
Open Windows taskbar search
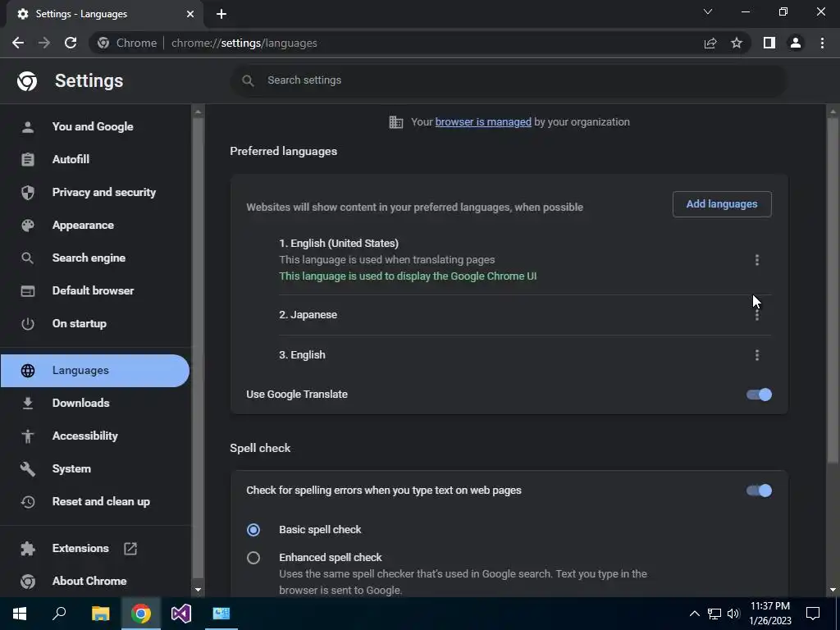click(59, 614)
